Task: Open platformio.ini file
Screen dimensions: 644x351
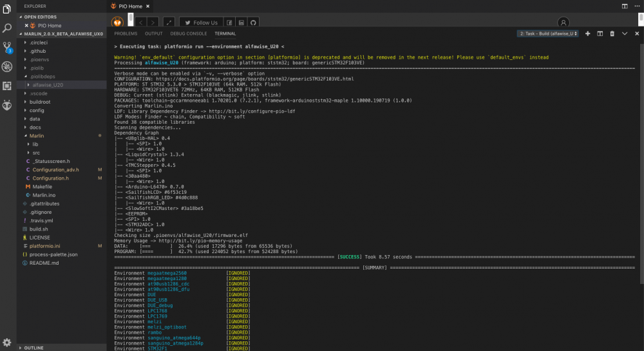Action: [x=44, y=246]
